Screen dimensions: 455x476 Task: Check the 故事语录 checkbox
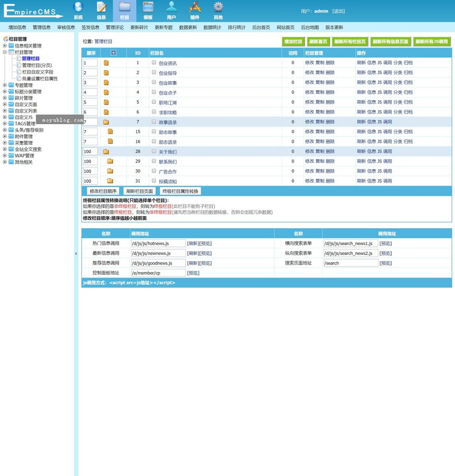154,122
